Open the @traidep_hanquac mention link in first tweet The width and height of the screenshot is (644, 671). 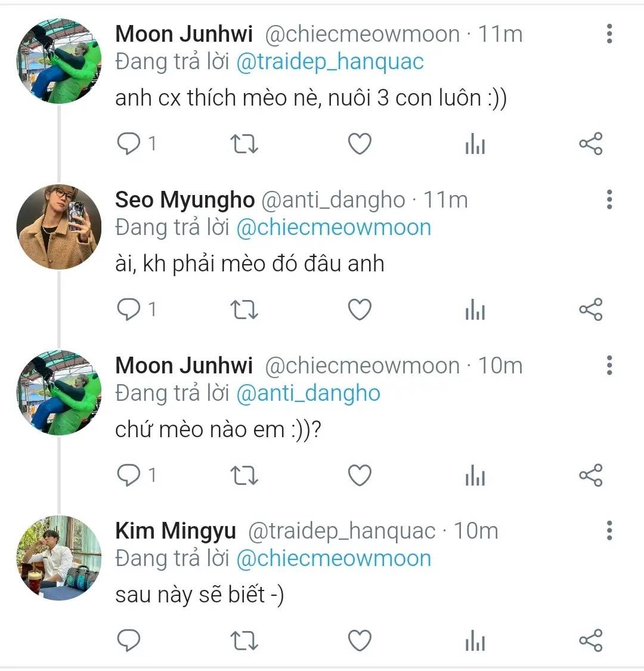pyautogui.click(x=330, y=62)
